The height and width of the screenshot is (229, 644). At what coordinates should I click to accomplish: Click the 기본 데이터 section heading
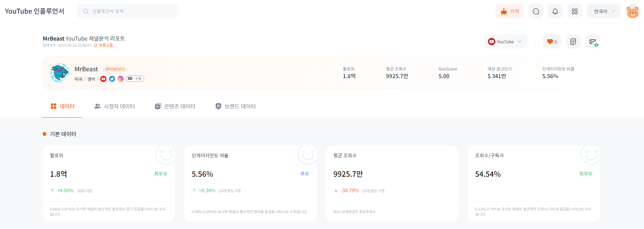coord(63,134)
